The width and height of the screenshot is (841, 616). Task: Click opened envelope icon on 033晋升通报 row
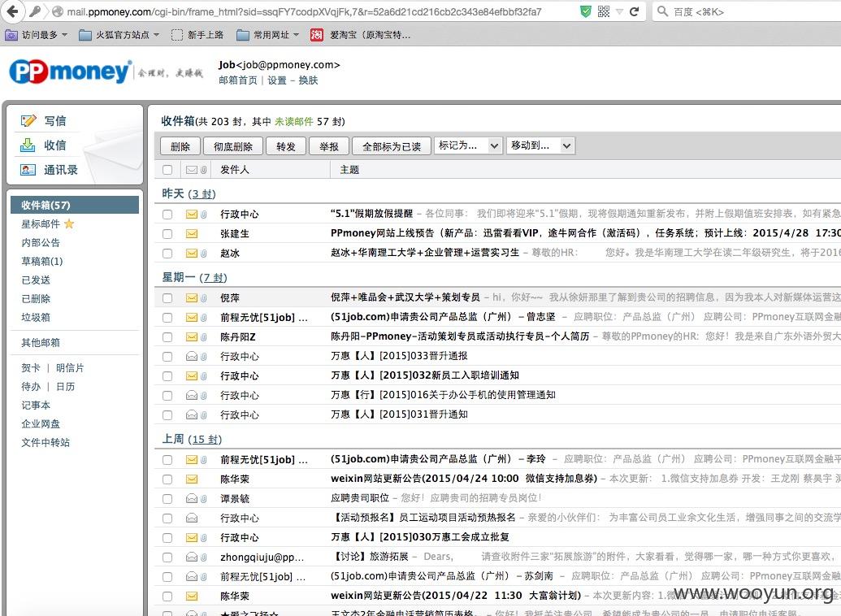(x=192, y=356)
